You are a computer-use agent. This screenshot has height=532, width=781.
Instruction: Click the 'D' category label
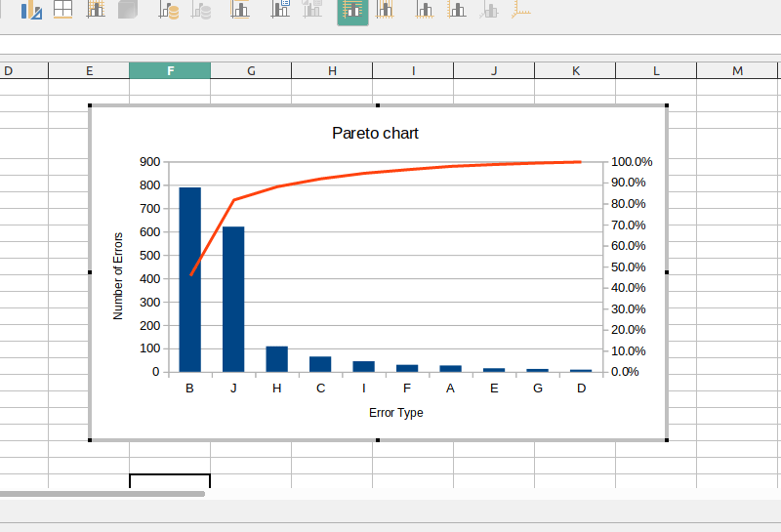pos(581,389)
